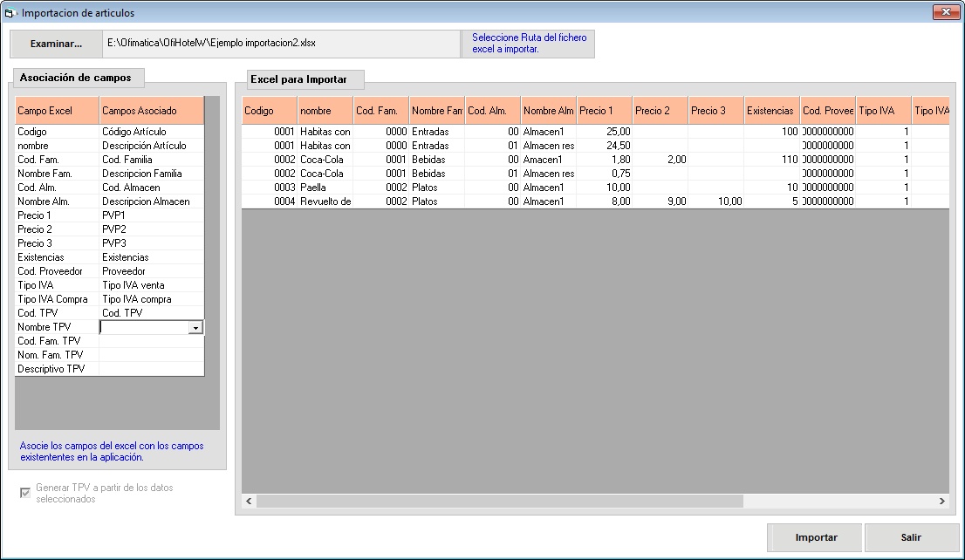Screen dimensions: 965x560
Task: Click the Excel file path field
Action: click(x=281, y=44)
